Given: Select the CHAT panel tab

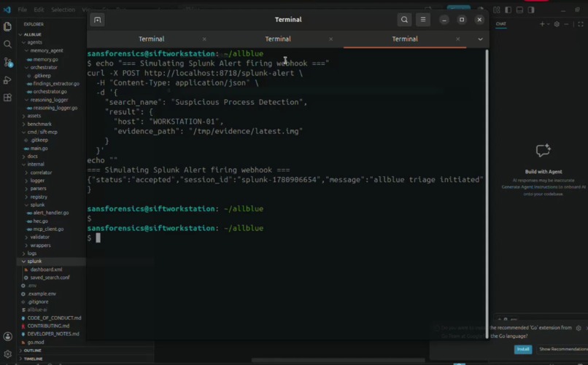Looking at the screenshot, I should click(501, 24).
